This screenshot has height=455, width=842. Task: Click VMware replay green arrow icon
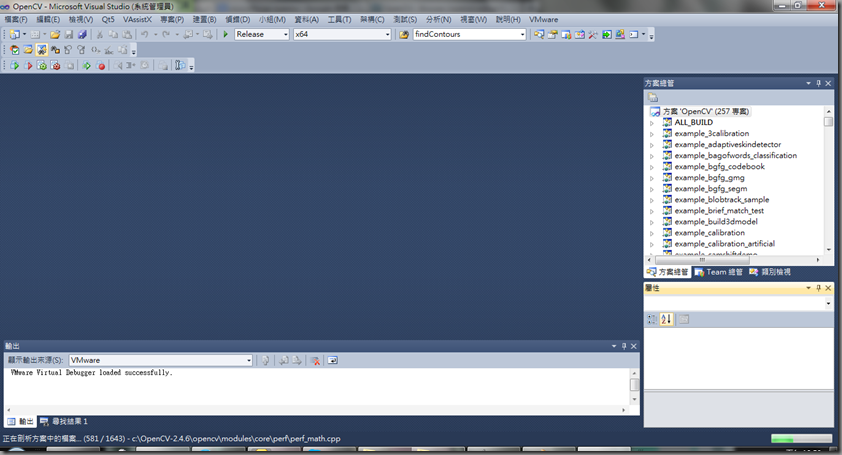click(86, 66)
